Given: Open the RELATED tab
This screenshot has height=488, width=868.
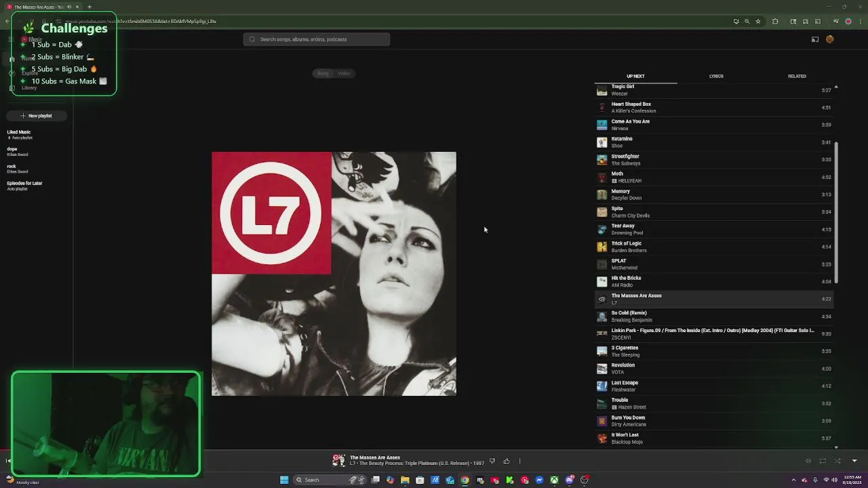Looking at the screenshot, I should point(797,77).
